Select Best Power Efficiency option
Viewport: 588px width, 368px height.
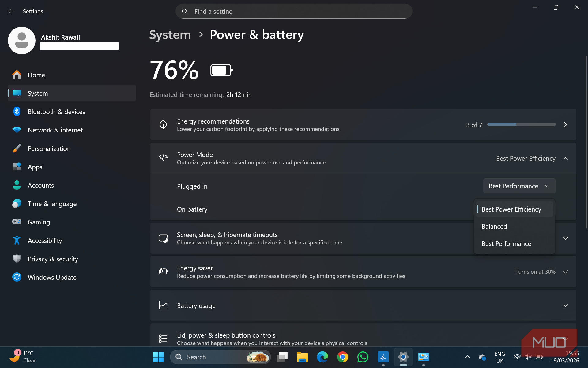point(514,209)
